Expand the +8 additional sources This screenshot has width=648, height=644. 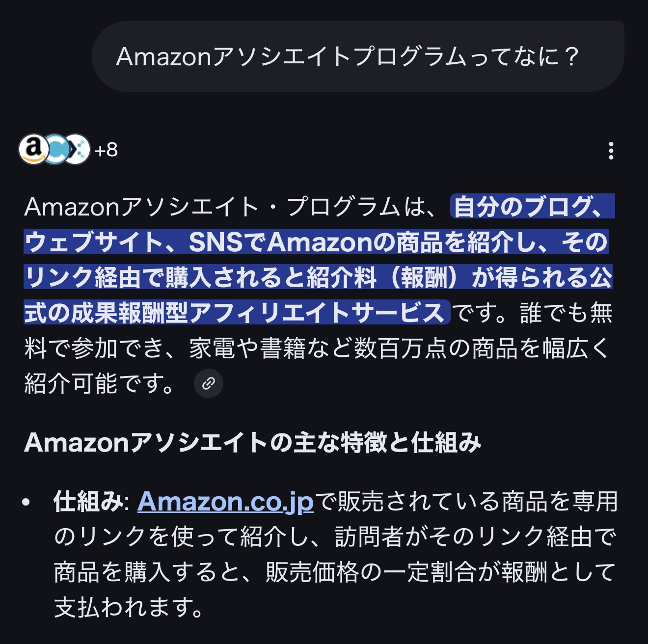[x=106, y=150]
